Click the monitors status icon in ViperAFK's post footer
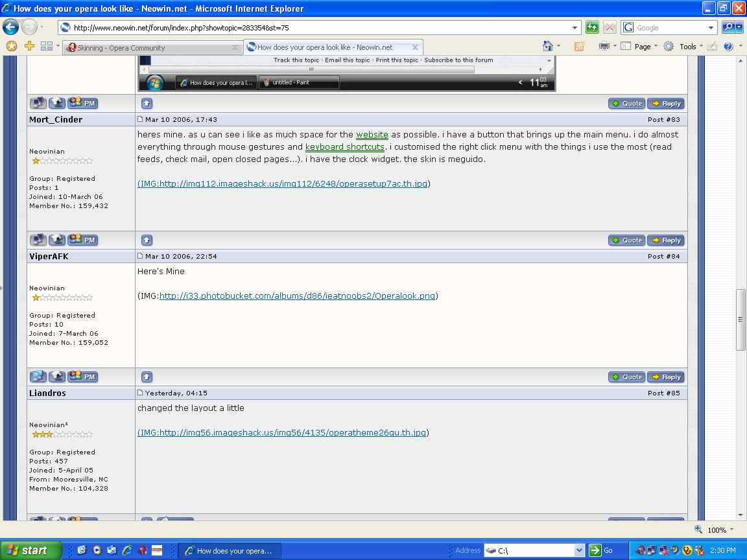 click(38, 376)
